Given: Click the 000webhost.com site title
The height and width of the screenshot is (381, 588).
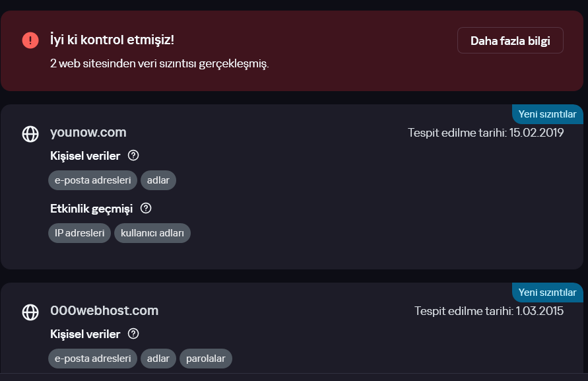Looking at the screenshot, I should click(x=104, y=311).
